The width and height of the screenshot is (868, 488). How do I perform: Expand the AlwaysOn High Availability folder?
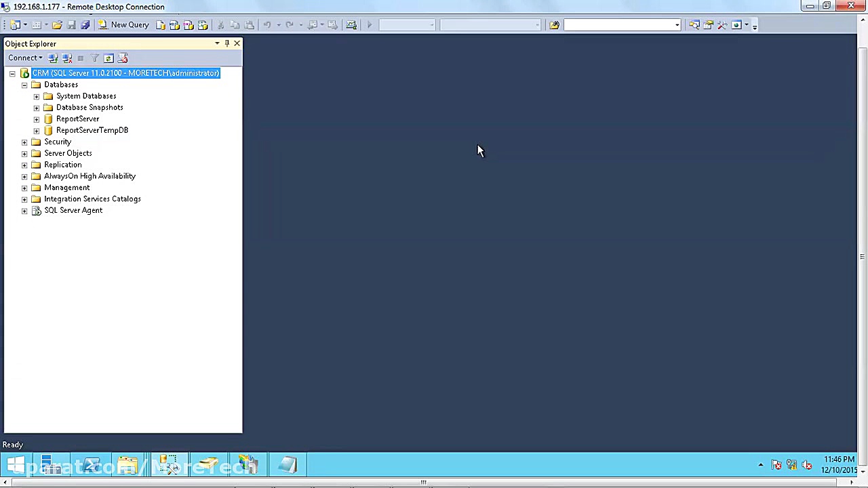click(24, 176)
